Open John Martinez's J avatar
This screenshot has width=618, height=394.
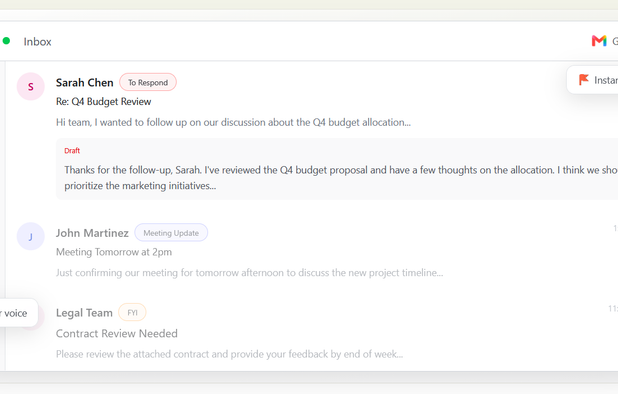click(30, 236)
